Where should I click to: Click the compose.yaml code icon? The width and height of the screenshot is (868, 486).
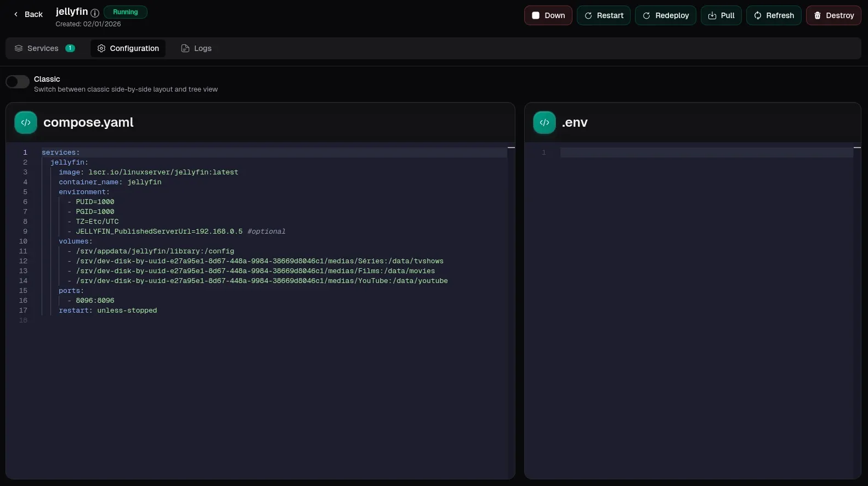tap(26, 122)
